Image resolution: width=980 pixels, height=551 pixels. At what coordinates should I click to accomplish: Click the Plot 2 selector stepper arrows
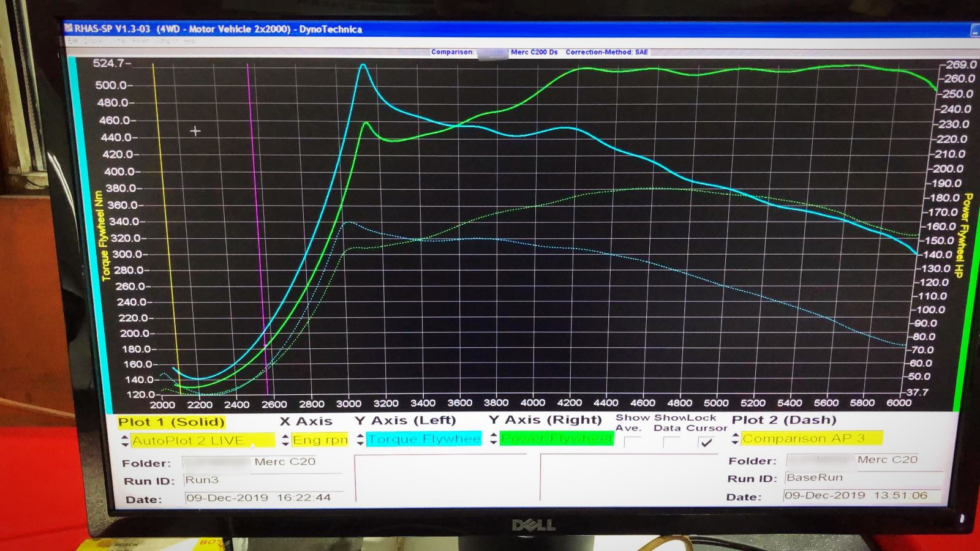735,439
